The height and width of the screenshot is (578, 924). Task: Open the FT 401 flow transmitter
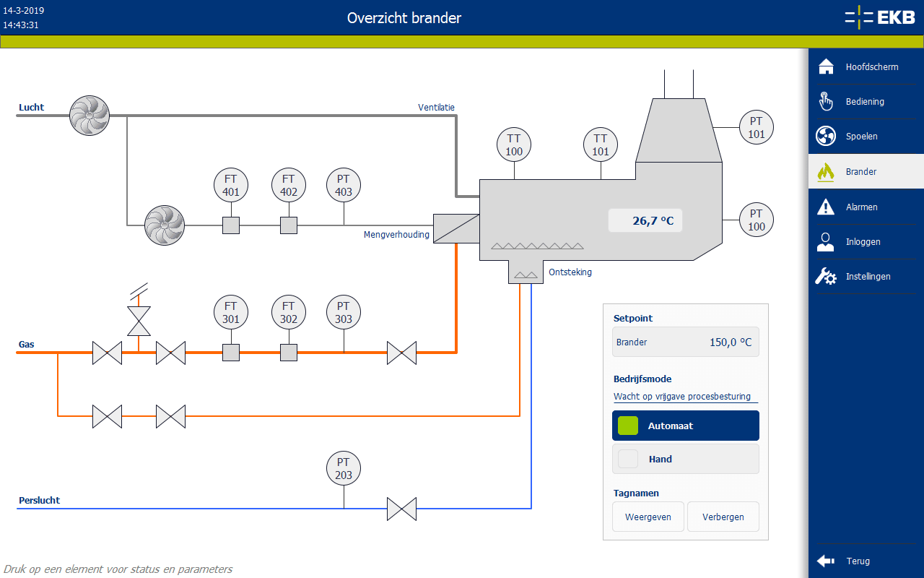(x=231, y=185)
